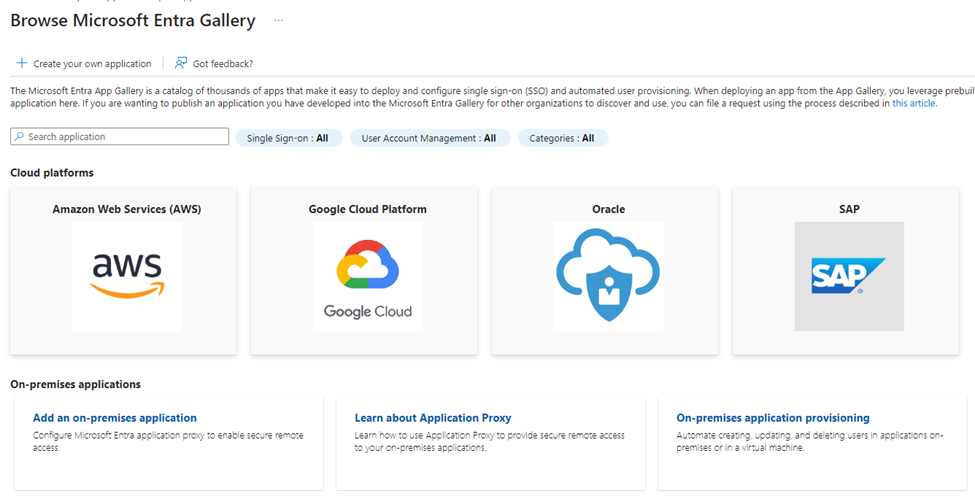Click the plus icon for Create your own application
Image resolution: width=975 pixels, height=499 pixels.
click(x=22, y=63)
